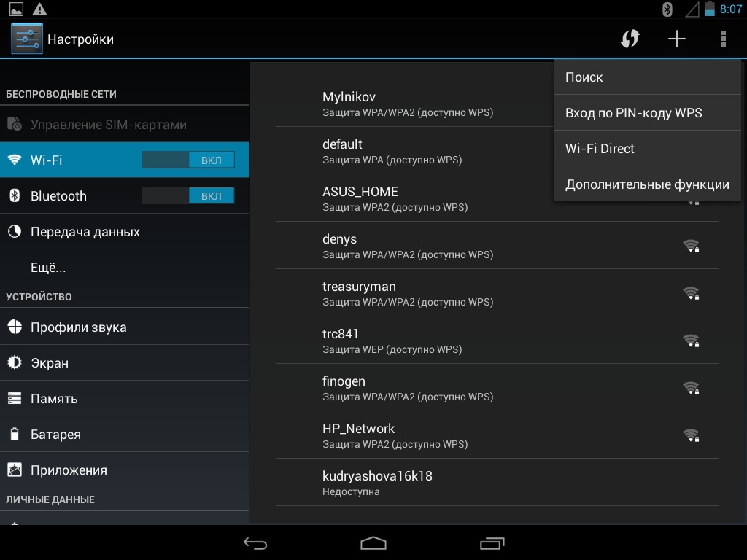Open Батарея settings section

coord(55,435)
